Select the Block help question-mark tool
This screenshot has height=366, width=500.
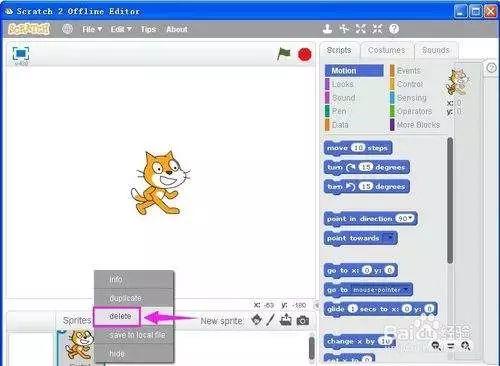(394, 29)
